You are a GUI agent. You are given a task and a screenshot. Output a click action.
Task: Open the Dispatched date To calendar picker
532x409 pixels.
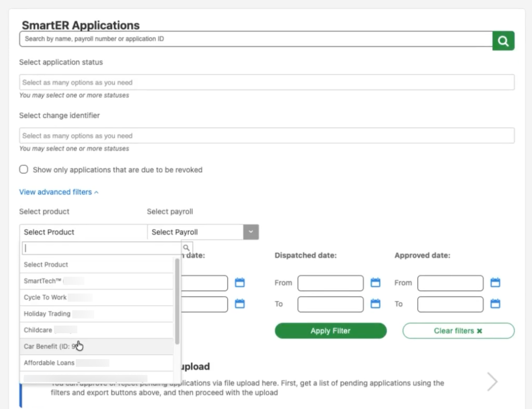point(376,304)
